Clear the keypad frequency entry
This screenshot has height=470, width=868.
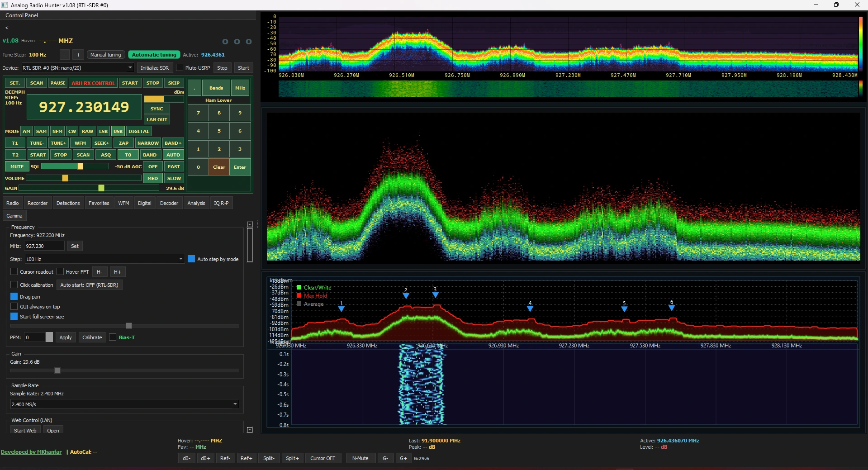(x=218, y=167)
